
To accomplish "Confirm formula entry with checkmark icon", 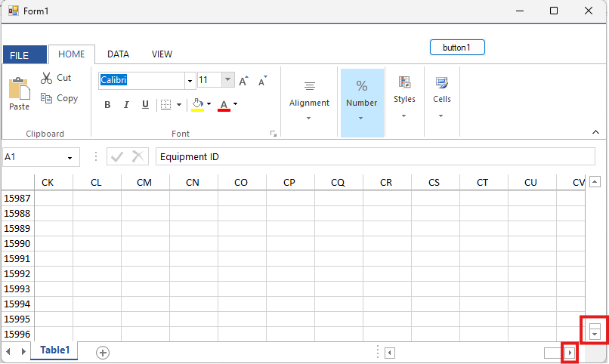I will [117, 157].
